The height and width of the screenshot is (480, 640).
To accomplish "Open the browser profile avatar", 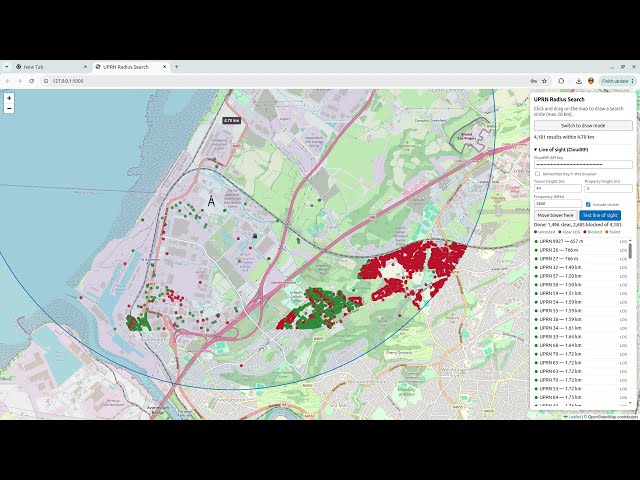I will tap(591, 81).
